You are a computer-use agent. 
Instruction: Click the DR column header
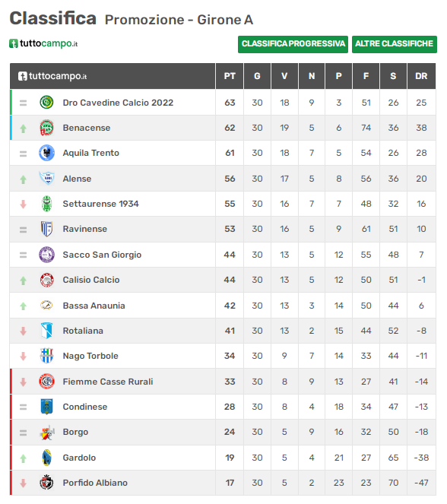click(421, 76)
